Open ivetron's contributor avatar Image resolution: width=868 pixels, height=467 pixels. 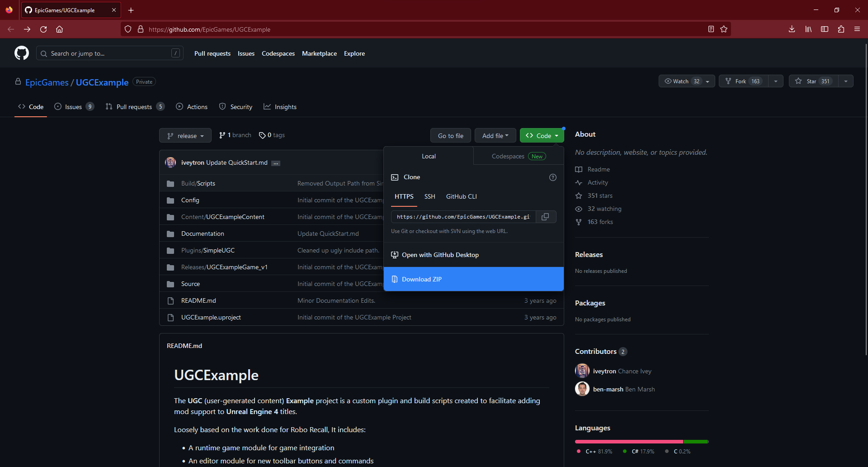582,371
